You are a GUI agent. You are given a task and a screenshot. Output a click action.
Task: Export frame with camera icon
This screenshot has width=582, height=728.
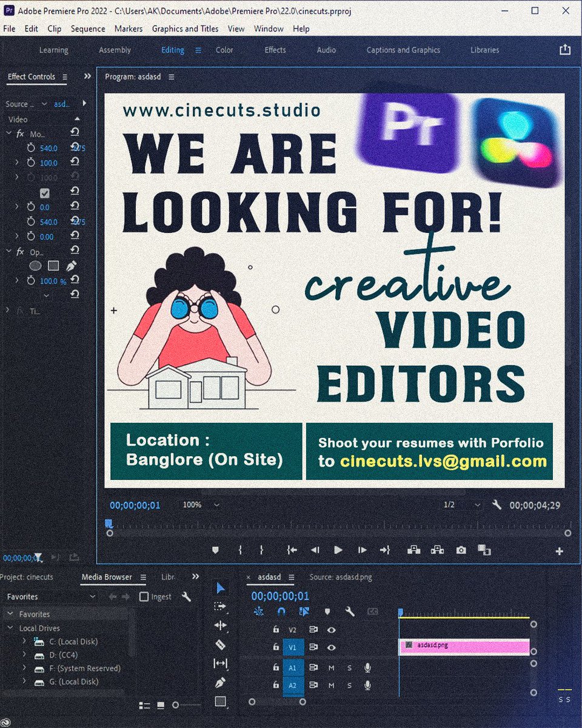pyautogui.click(x=461, y=550)
